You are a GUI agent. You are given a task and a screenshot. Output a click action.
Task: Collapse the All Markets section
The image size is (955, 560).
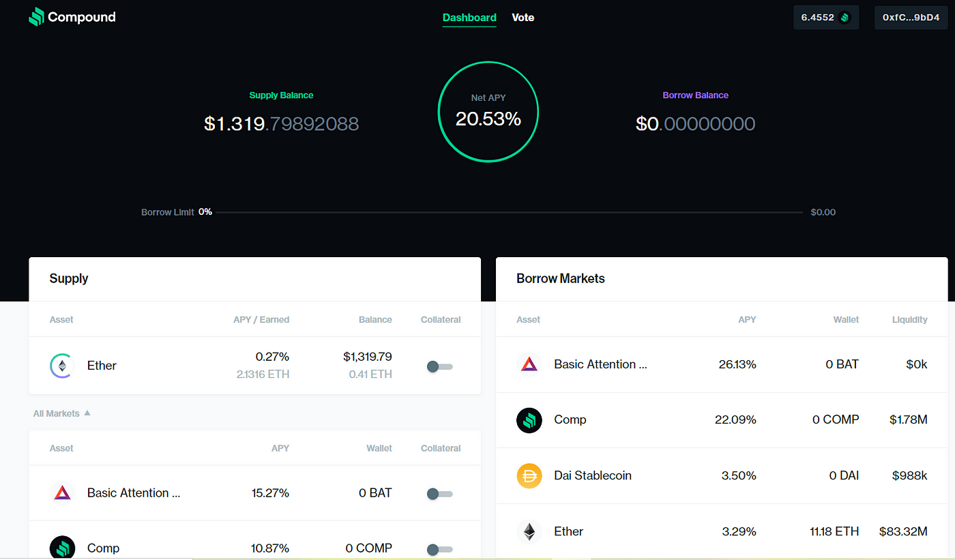[x=61, y=413]
